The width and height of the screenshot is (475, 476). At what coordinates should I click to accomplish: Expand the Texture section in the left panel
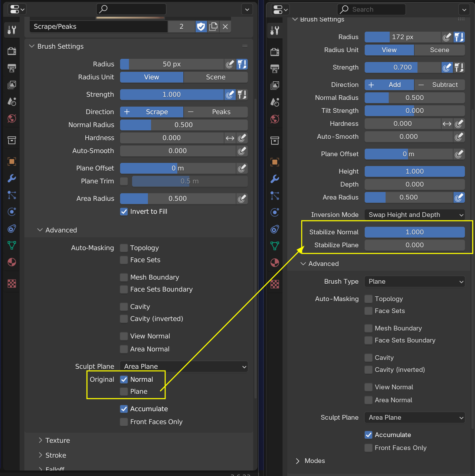click(58, 440)
